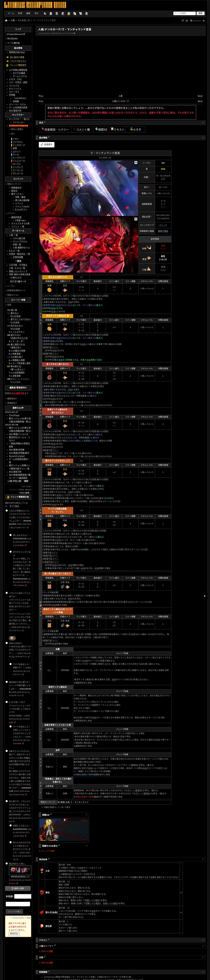This screenshot has width=210, height=980.
Task: Select the radio for comment 'どなたか同期3以上で'
Action: pyautogui.click(x=7, y=511)
